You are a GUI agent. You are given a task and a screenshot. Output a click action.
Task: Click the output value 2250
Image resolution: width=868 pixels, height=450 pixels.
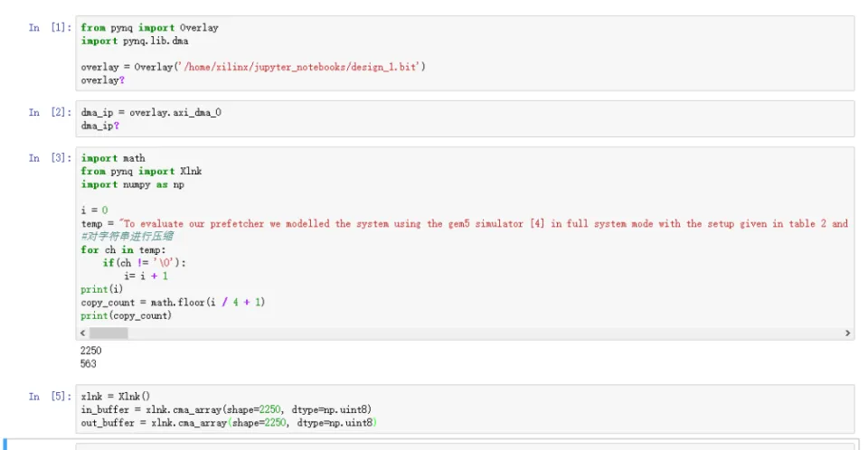tap(91, 351)
